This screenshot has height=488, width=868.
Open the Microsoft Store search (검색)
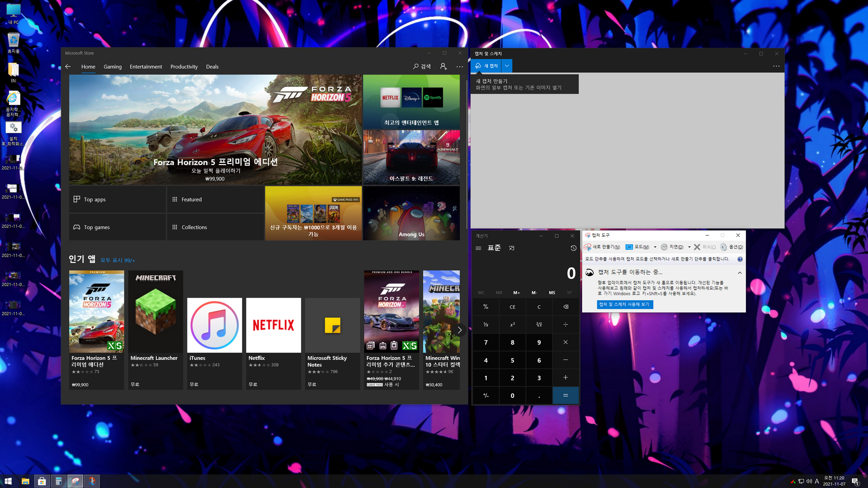[422, 67]
